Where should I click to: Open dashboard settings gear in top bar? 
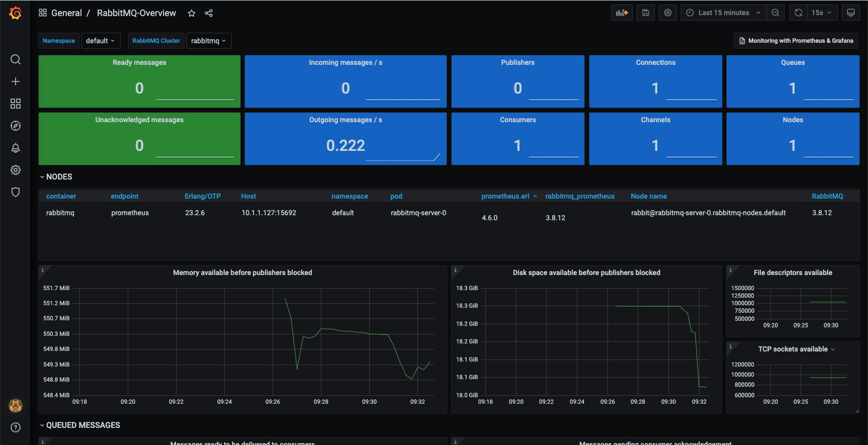[x=668, y=13]
